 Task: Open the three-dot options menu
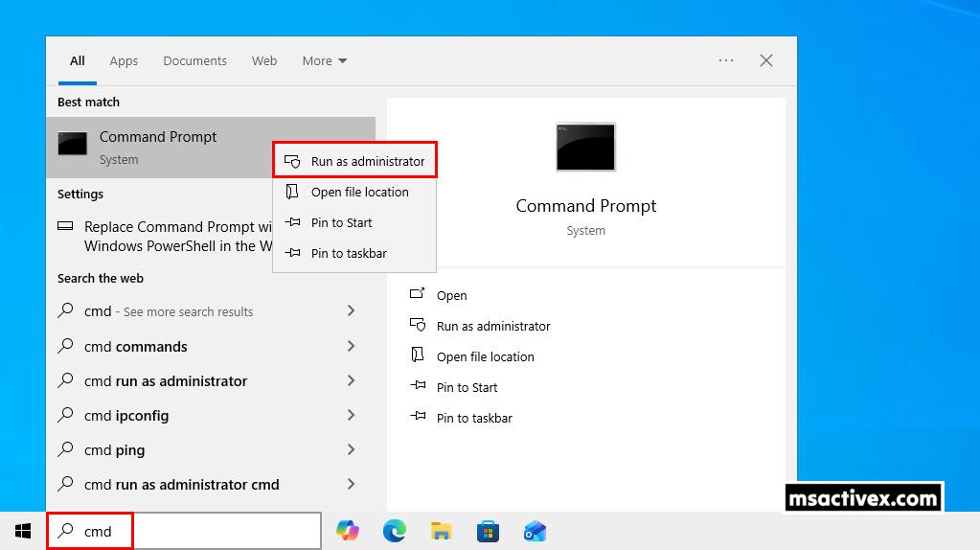pyautogui.click(x=726, y=60)
